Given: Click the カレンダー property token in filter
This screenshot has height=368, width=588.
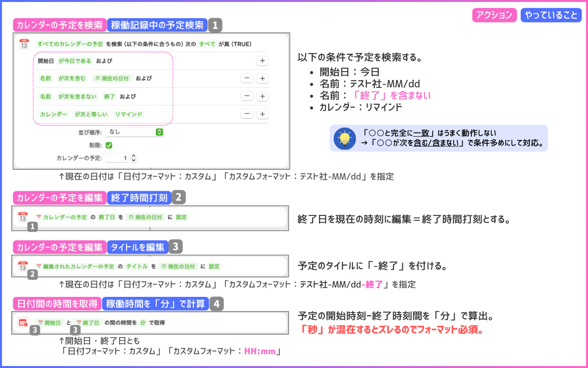Looking at the screenshot, I should tap(54, 114).
